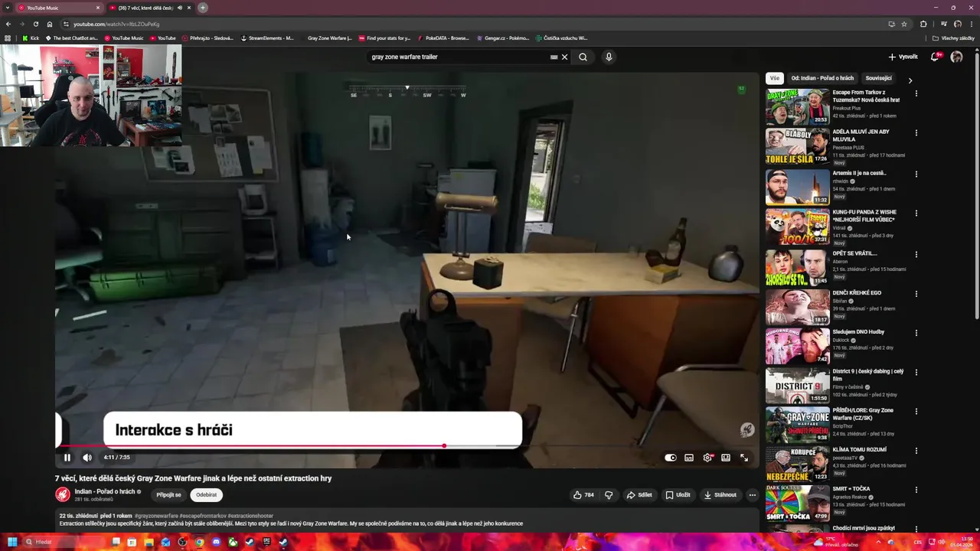The height and width of the screenshot is (551, 980).
Task: Select the Vše filter chip
Action: pos(774,78)
